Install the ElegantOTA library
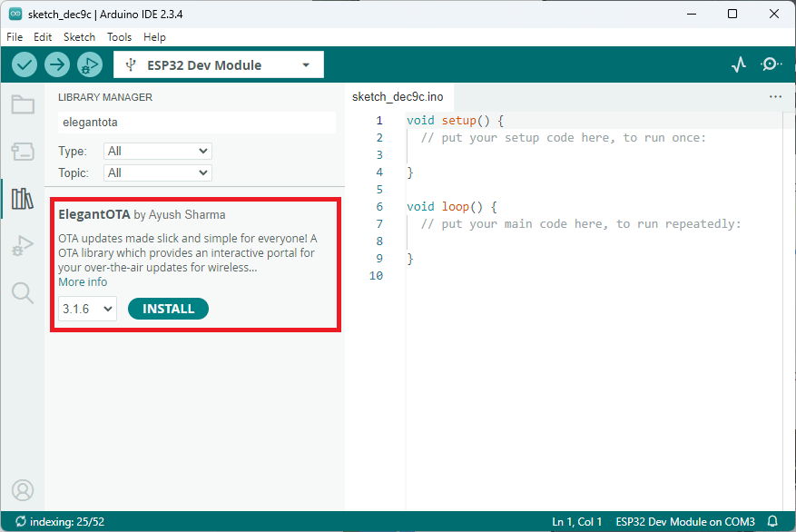796x532 pixels. tap(168, 309)
